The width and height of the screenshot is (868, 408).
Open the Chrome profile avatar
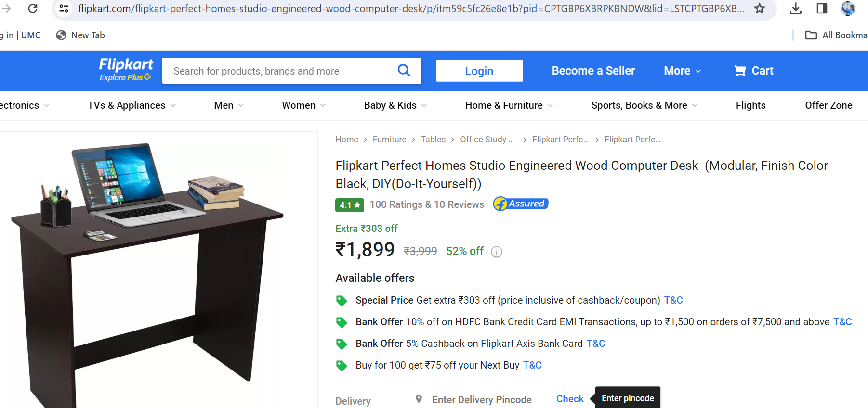[848, 8]
